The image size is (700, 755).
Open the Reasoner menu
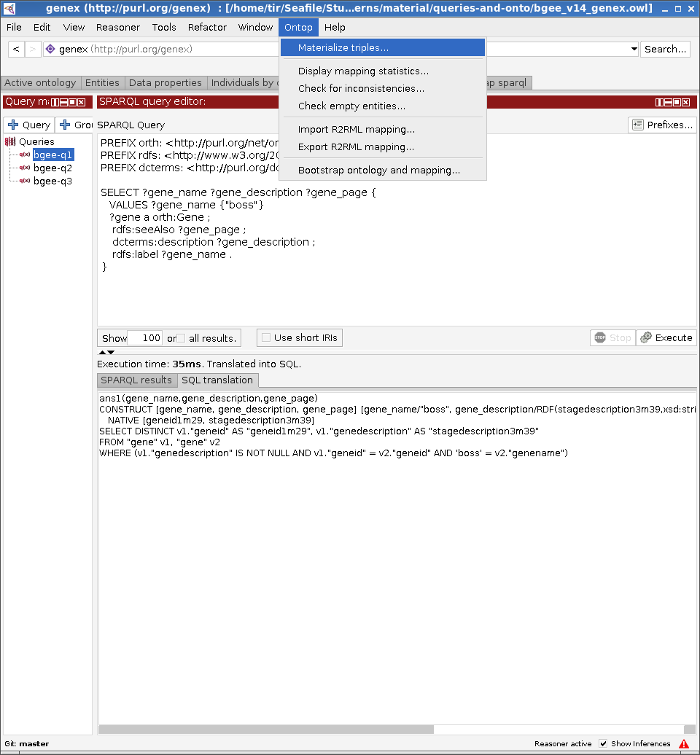[x=118, y=28]
